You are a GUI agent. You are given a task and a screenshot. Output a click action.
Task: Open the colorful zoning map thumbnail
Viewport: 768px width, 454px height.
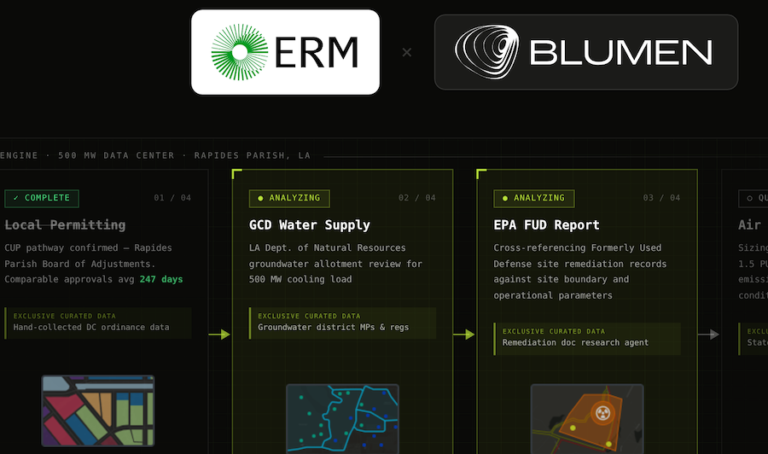point(98,410)
